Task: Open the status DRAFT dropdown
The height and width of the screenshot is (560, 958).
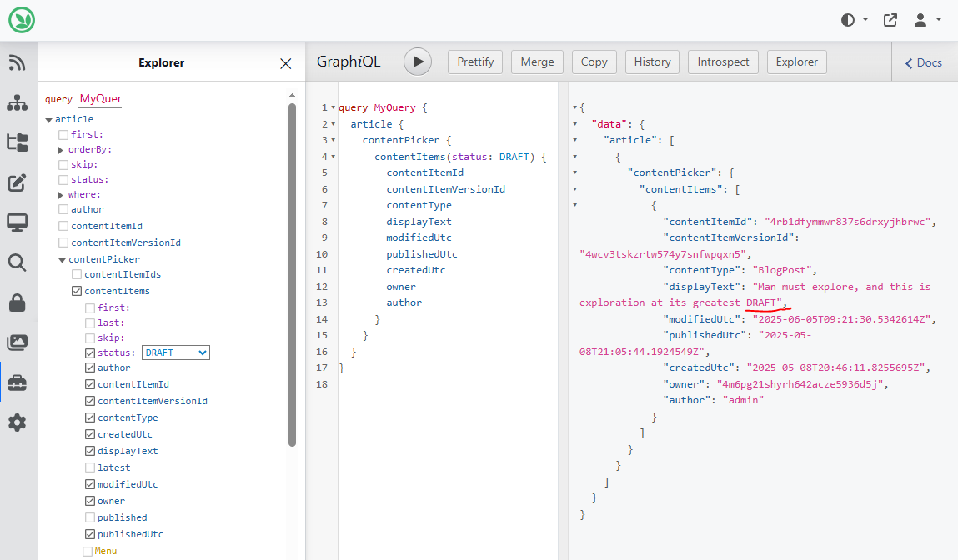Action: pyautogui.click(x=176, y=352)
